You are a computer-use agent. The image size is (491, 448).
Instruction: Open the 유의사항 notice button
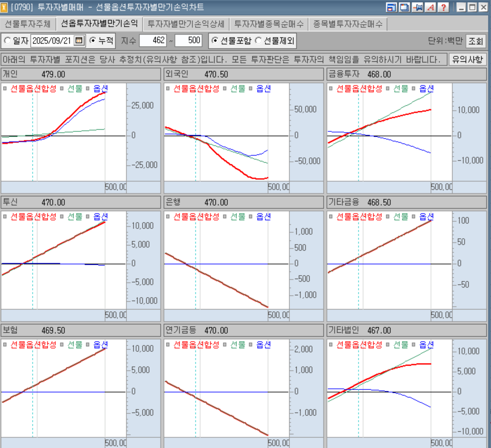point(467,59)
